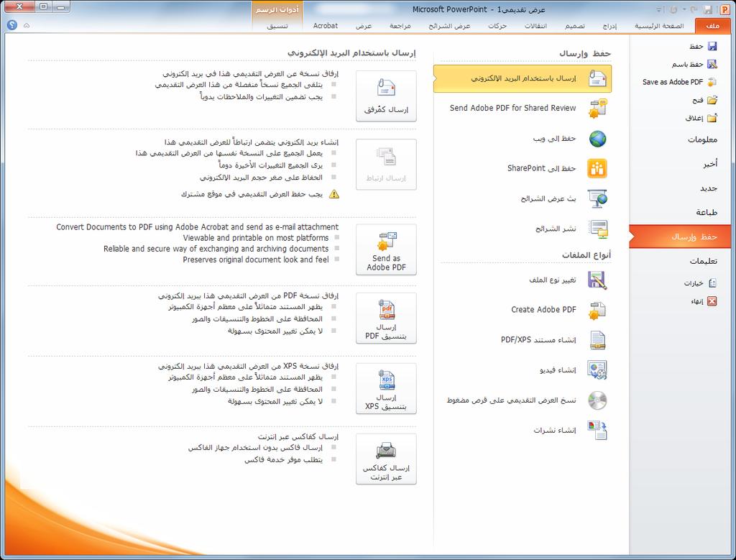This screenshot has height=560, width=736.
Task: Minimize the ribbon using the caret icon
Action: (x=27, y=25)
